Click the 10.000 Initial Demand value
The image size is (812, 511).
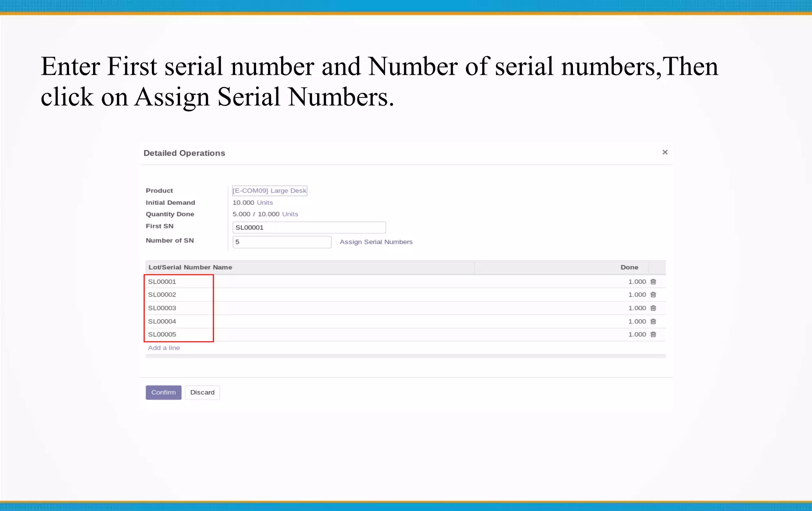[243, 202]
